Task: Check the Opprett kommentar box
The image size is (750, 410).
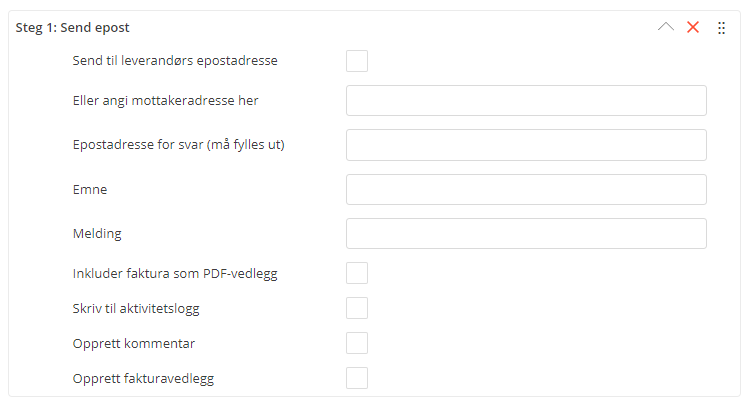Action: 357,343
